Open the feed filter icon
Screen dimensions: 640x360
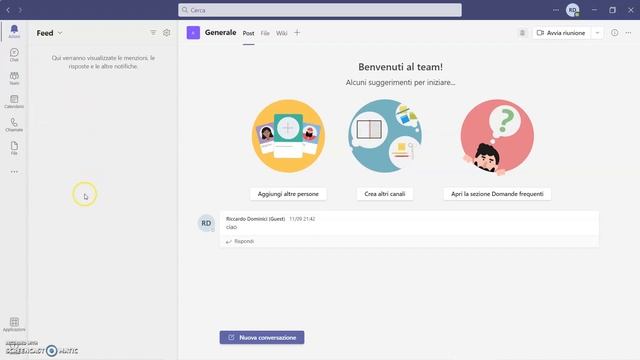coord(153,33)
